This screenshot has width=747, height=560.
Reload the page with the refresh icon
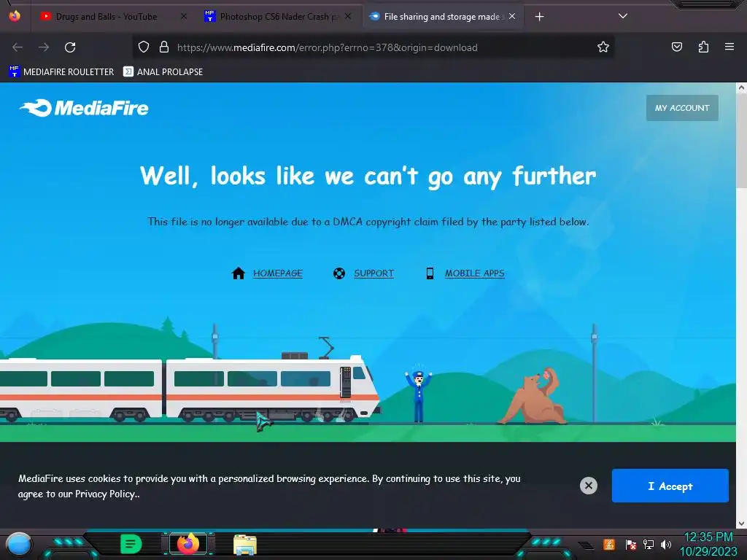70,47
